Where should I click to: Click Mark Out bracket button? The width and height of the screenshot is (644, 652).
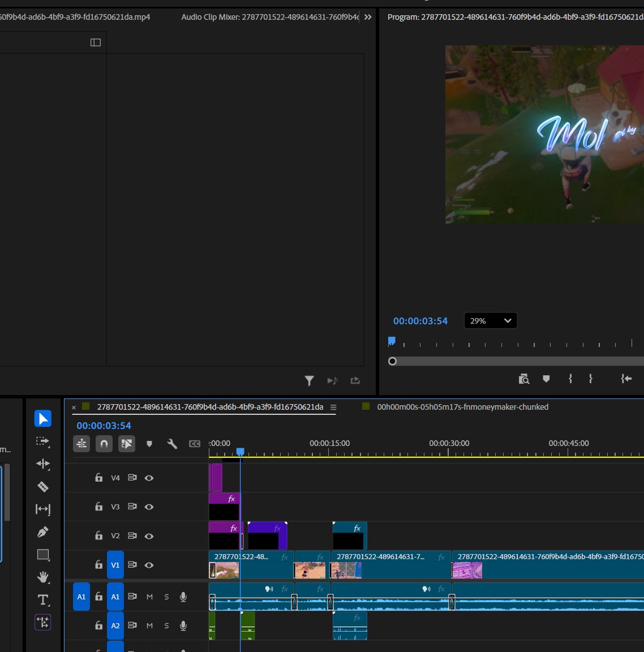(x=591, y=379)
